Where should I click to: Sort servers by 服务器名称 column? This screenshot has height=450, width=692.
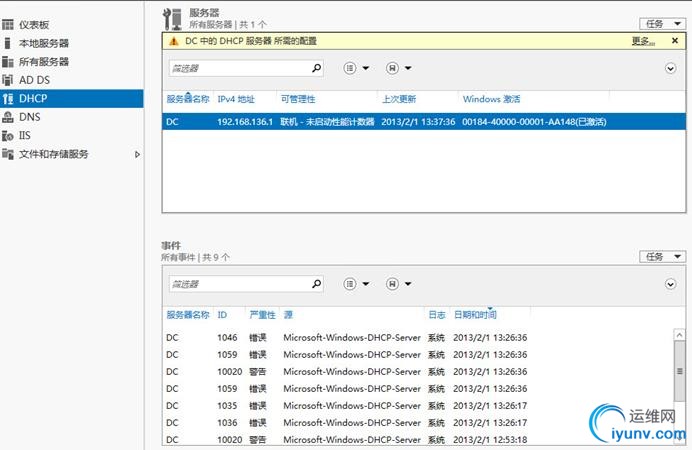pyautogui.click(x=188, y=99)
